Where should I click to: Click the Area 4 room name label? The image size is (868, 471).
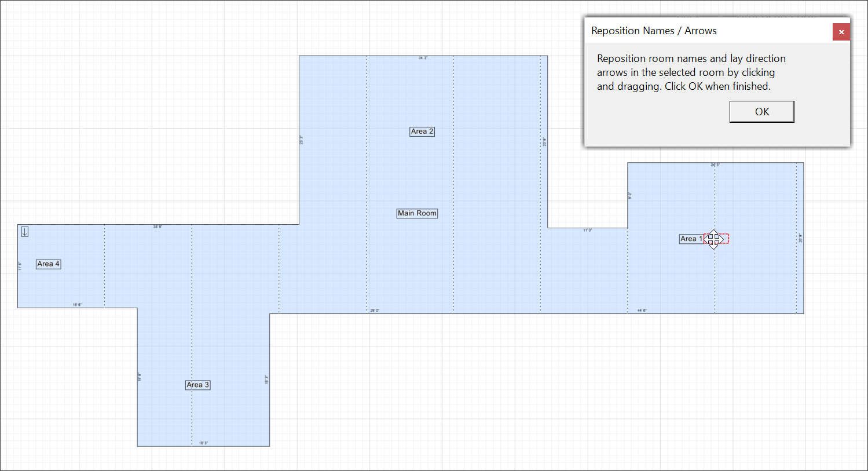point(48,264)
